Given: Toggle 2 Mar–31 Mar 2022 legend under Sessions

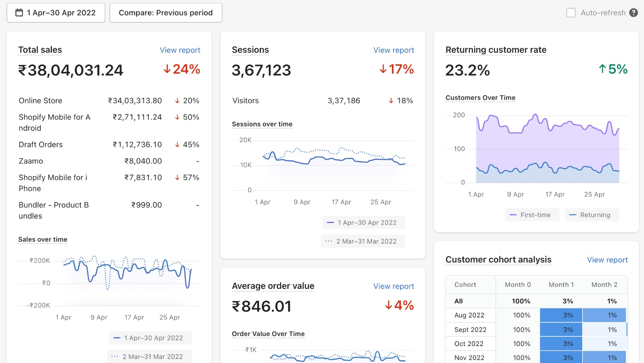Looking at the screenshot, I should coord(363,241).
